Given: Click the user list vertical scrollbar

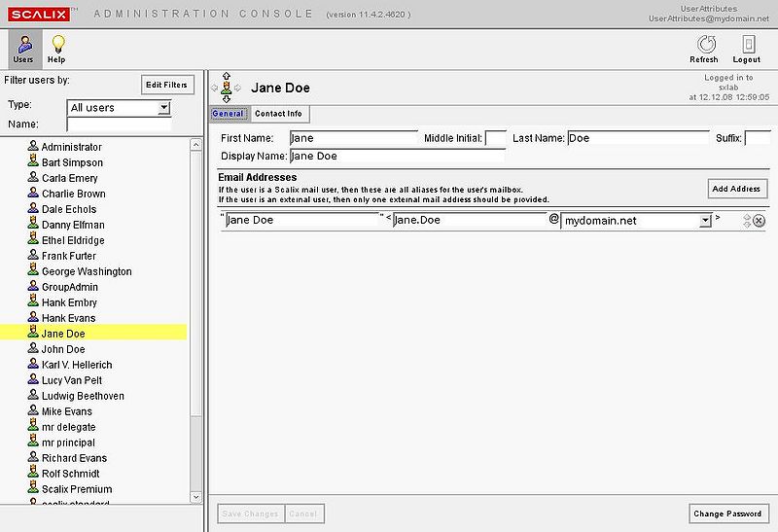Looking at the screenshot, I should point(197,321).
